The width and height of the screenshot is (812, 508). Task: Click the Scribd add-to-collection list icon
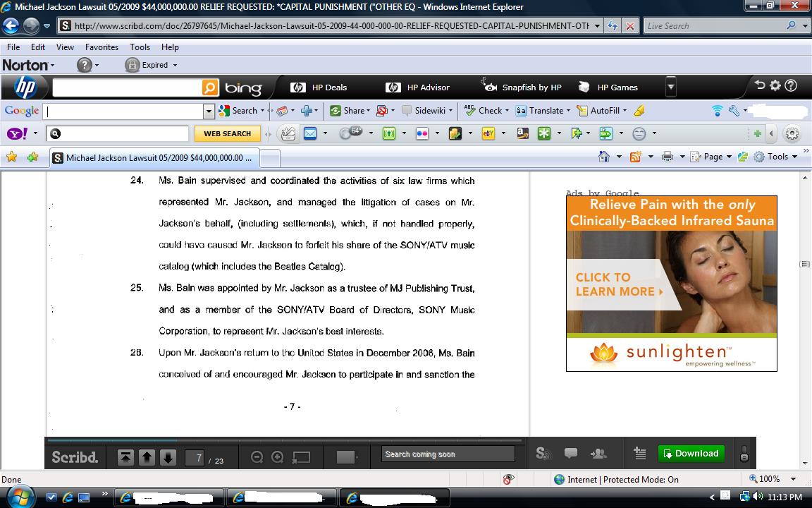(639, 454)
